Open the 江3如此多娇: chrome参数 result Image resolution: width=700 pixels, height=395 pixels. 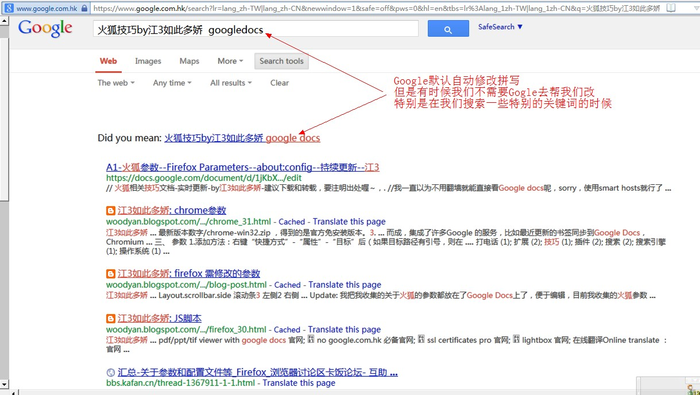(x=172, y=211)
